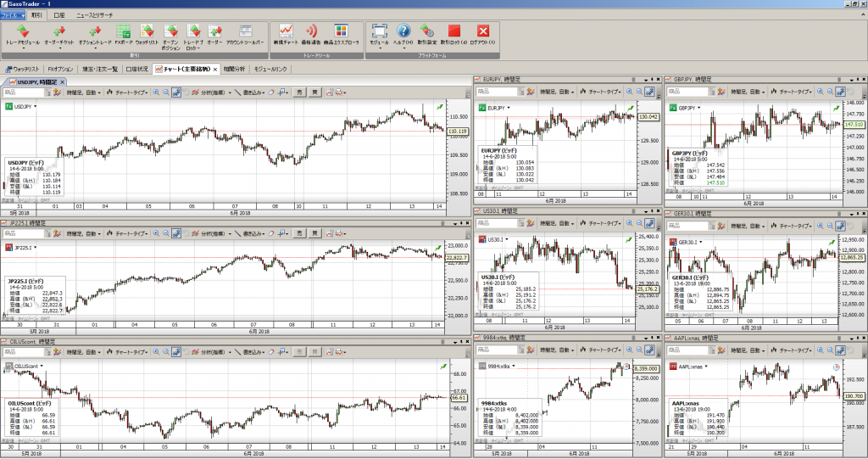Open 商品エクスプローラ icon
The height and width of the screenshot is (459, 868).
click(340, 34)
